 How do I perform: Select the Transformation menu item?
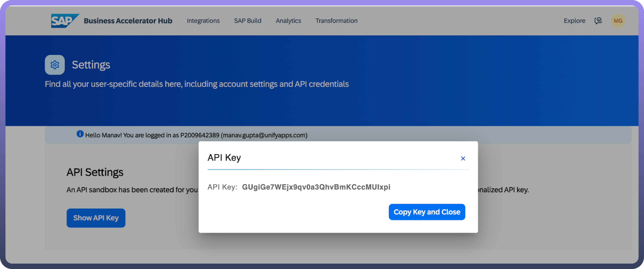click(336, 21)
